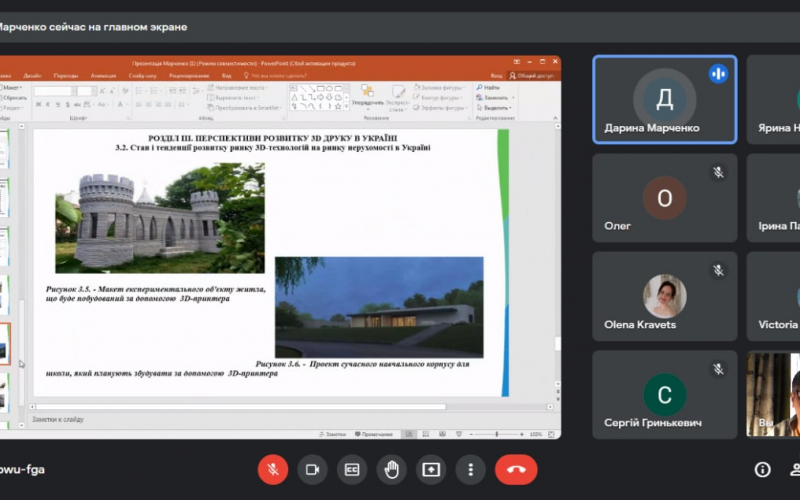The image size is (800, 500).
Task: Open meeting details info icon
Action: click(763, 469)
